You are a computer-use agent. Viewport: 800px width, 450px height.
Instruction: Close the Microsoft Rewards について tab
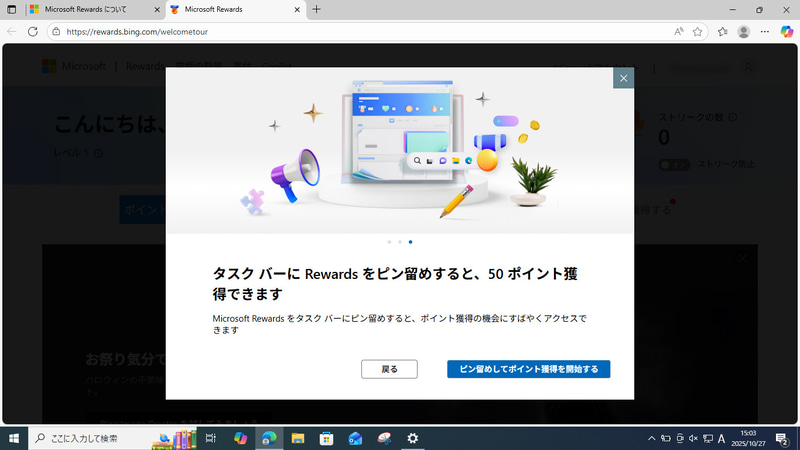[157, 9]
